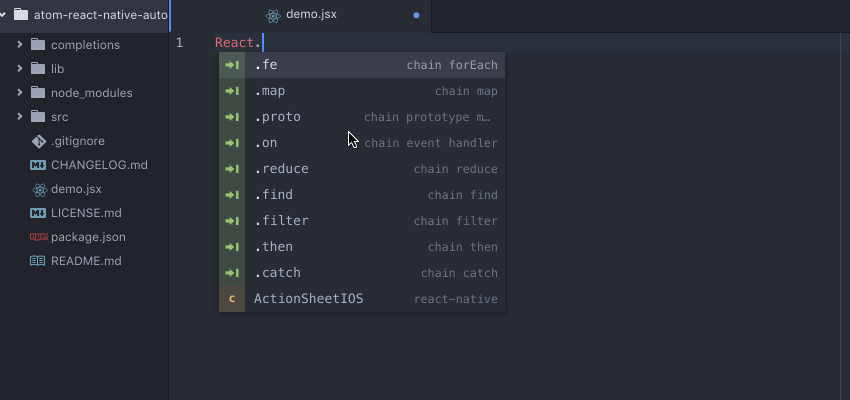Collapse the atom-react-native-auto project root

click(x=5, y=15)
